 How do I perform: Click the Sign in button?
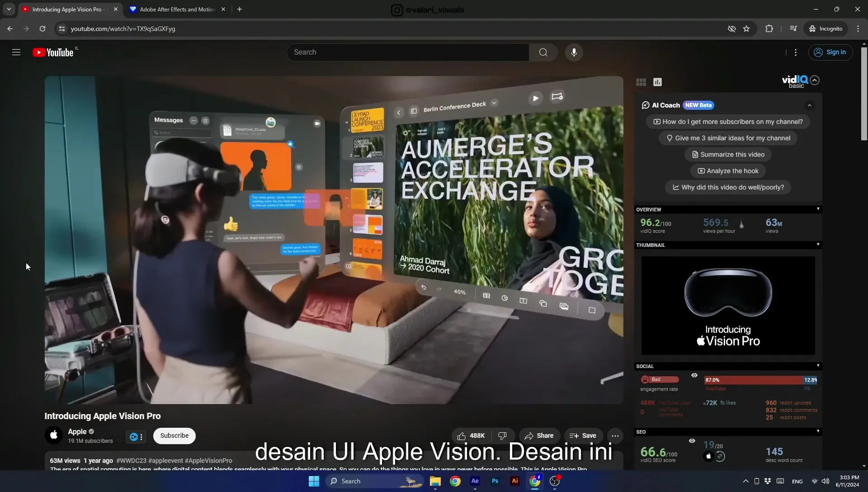click(x=830, y=52)
